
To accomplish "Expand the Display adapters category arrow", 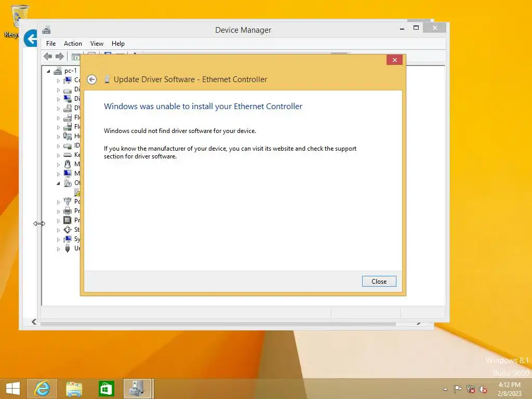I will 58,99.
